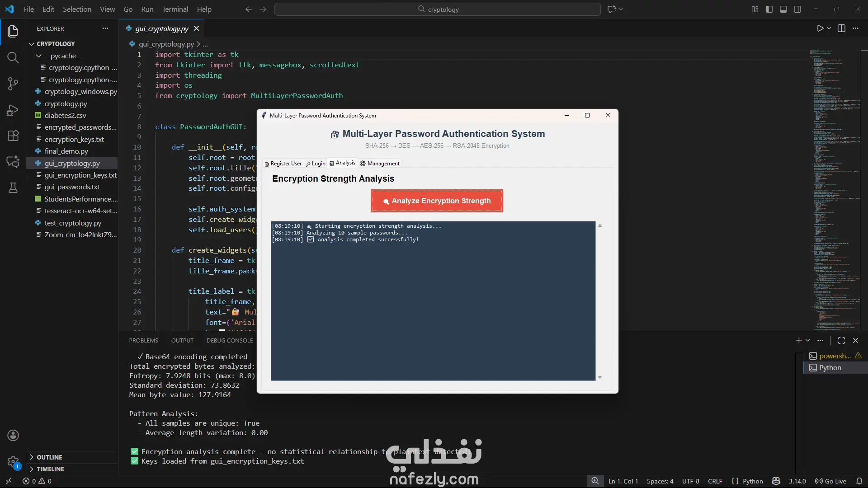868x488 pixels.
Task: Click Analyze Encryption Strength button
Action: pos(437,201)
